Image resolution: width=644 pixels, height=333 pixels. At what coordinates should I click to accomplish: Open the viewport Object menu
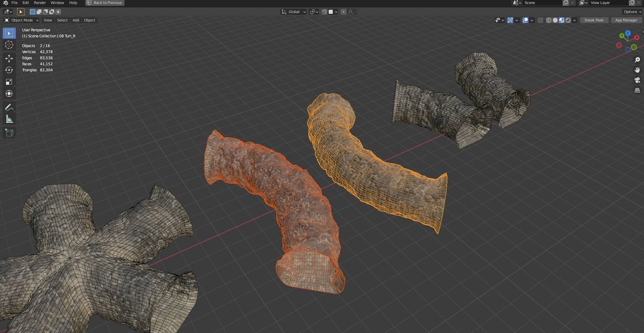[x=89, y=20]
